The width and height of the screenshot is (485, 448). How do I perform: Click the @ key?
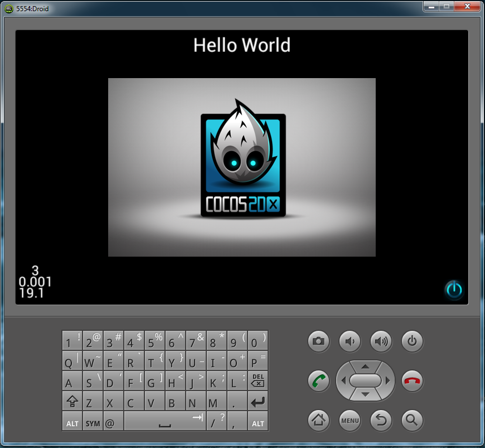click(x=113, y=421)
